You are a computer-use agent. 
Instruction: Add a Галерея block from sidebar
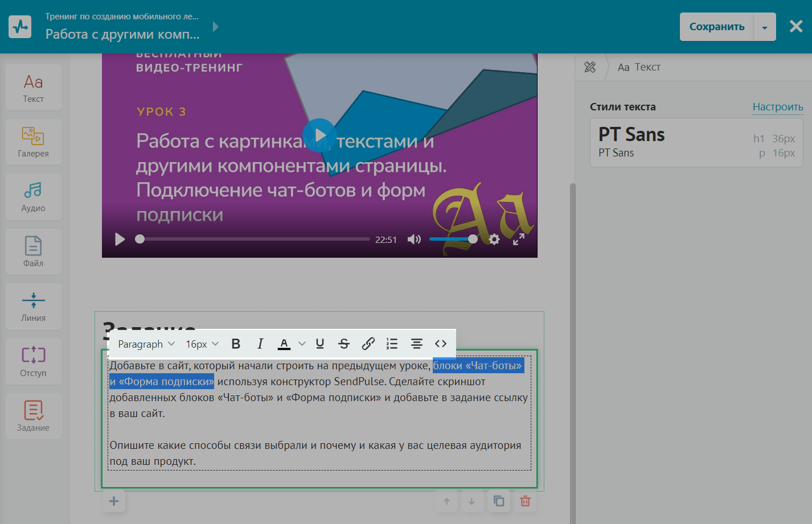[x=33, y=142]
